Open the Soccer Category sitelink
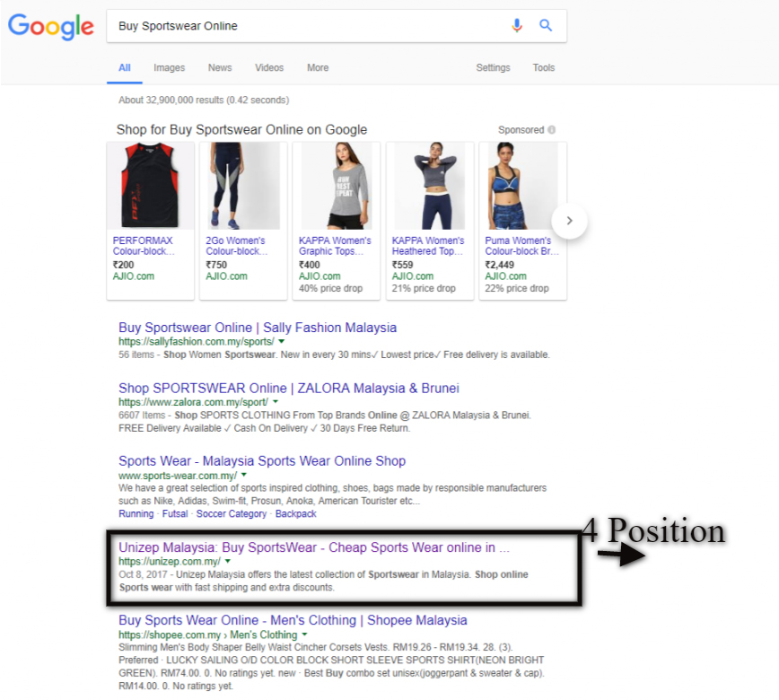Viewport: 779px width, 700px height. [x=231, y=513]
